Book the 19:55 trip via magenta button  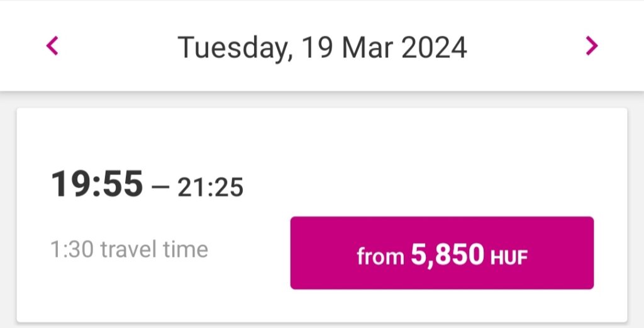point(442,253)
